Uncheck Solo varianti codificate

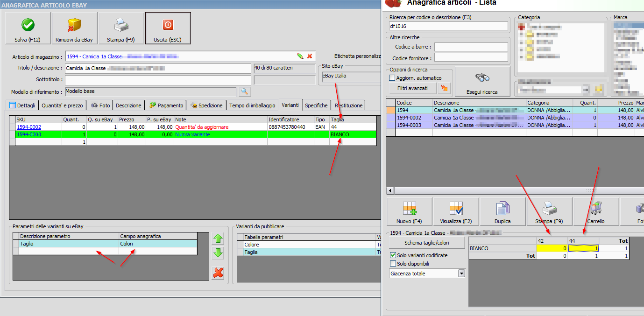click(x=393, y=255)
